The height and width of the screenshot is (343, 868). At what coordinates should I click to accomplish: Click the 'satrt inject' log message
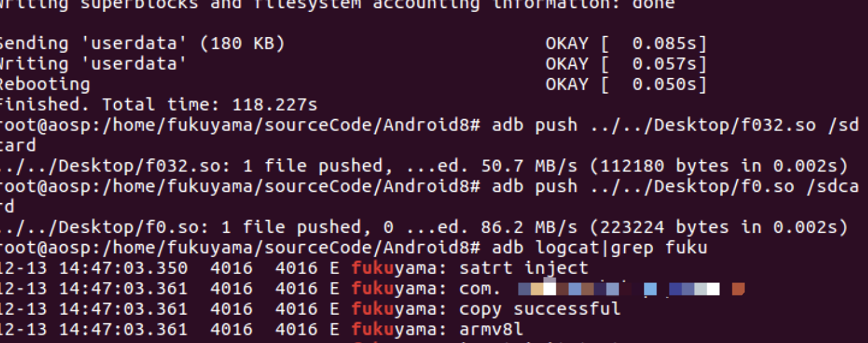pyautogui.click(x=524, y=268)
